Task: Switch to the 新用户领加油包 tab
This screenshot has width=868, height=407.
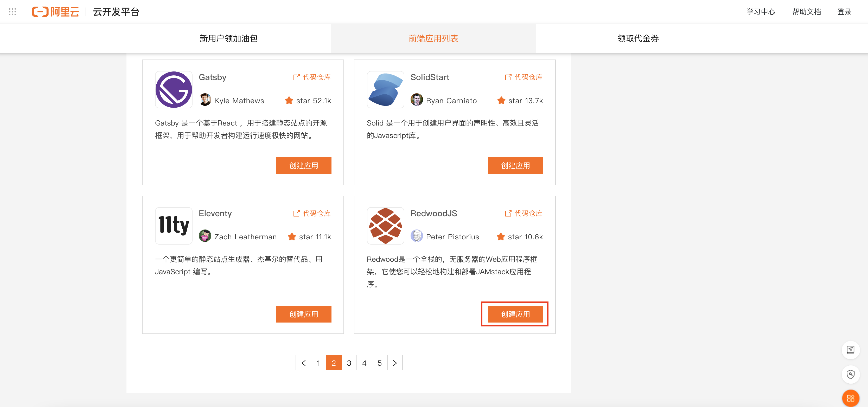Action: click(228, 38)
